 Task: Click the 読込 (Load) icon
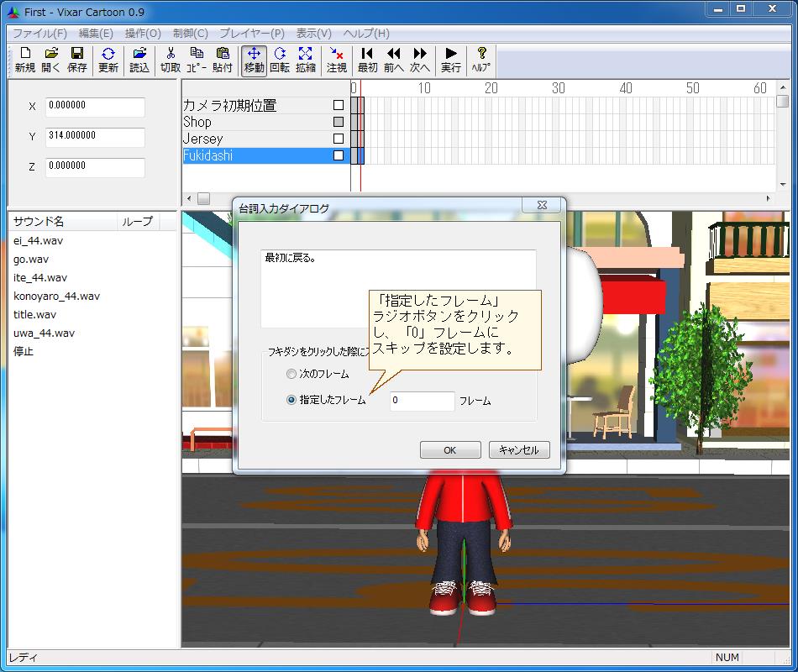139,59
